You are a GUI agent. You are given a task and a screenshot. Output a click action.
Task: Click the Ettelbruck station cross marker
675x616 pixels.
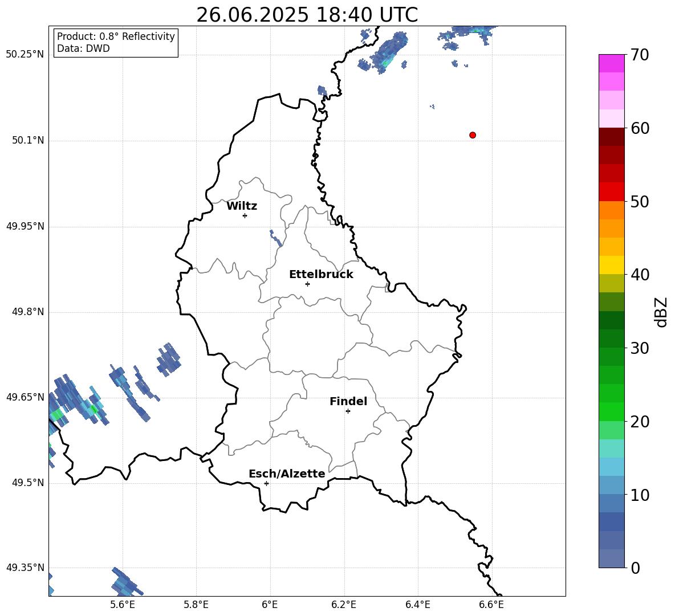307,284
